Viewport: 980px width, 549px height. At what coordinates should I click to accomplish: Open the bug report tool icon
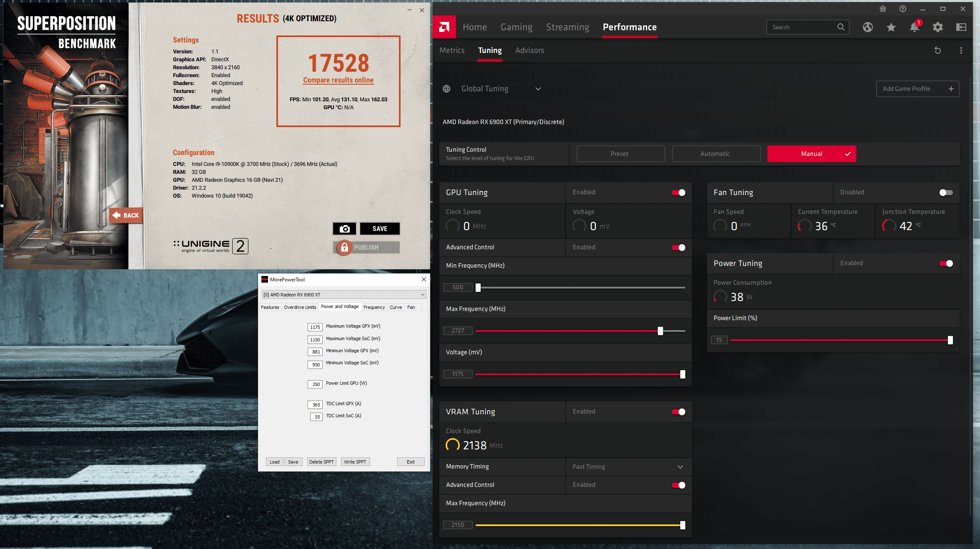(883, 9)
